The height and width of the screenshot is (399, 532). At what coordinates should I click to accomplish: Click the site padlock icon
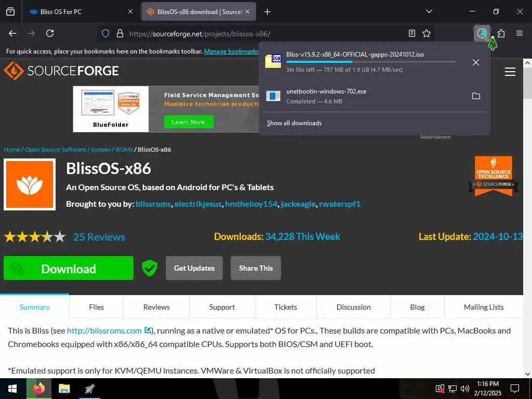point(120,34)
